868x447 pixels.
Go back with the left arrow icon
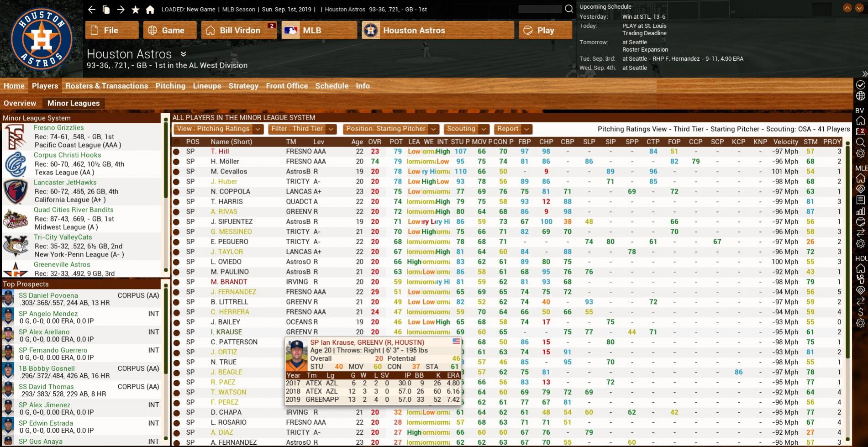point(92,9)
